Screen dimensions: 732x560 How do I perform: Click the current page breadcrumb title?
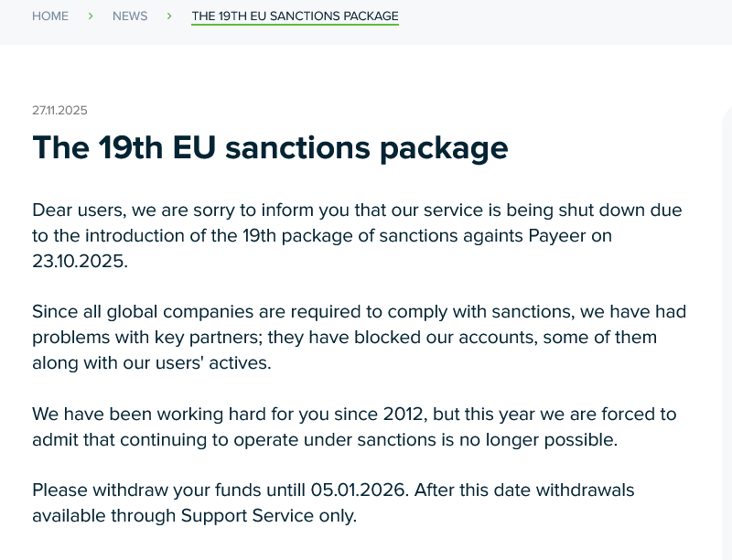(295, 16)
